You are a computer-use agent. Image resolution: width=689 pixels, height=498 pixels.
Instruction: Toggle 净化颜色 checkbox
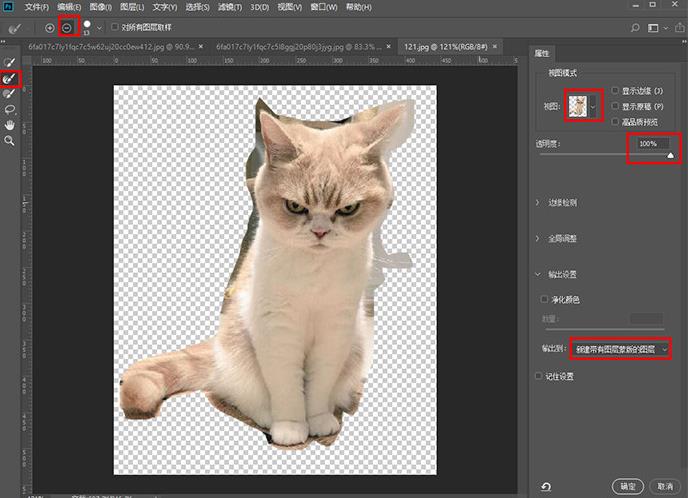[544, 299]
